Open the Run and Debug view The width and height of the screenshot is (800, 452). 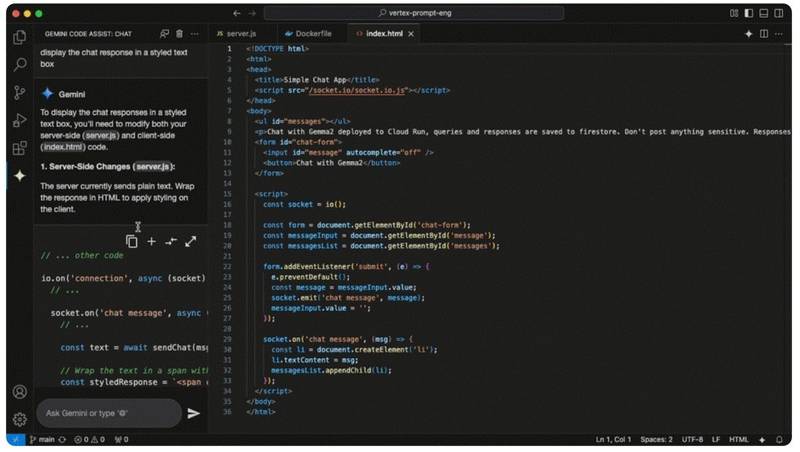(19, 120)
